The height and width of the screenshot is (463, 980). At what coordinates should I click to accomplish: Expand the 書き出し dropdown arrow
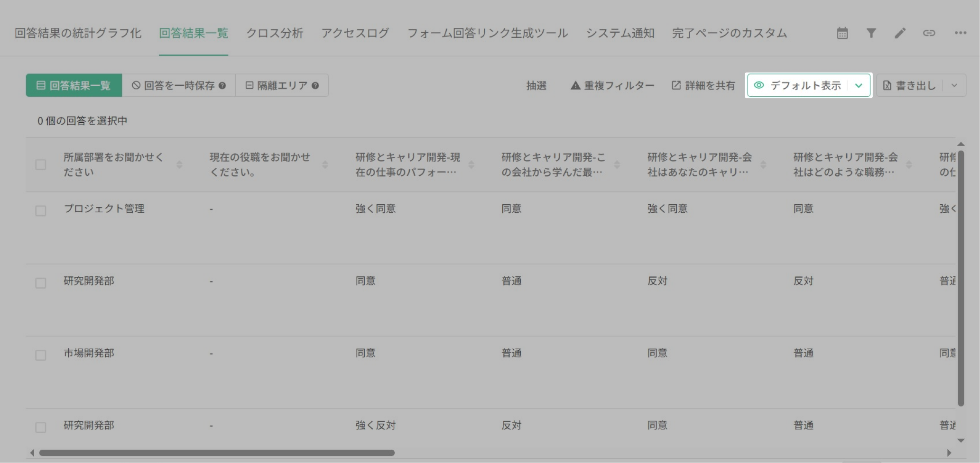(x=954, y=86)
